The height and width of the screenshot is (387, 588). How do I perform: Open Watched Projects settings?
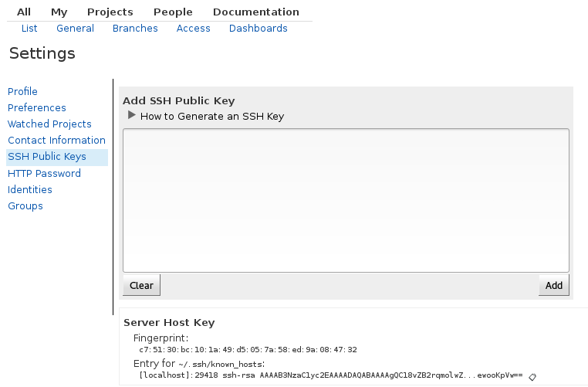[x=49, y=124]
